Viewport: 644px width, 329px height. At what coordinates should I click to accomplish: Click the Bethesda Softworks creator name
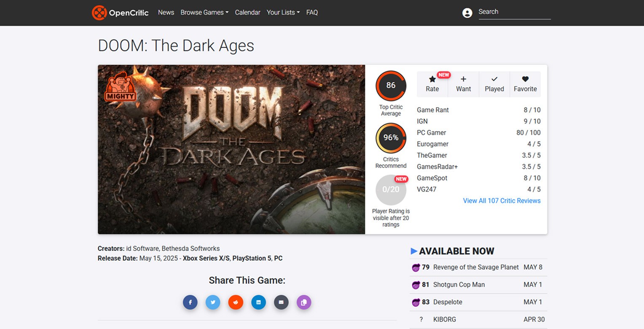click(191, 249)
